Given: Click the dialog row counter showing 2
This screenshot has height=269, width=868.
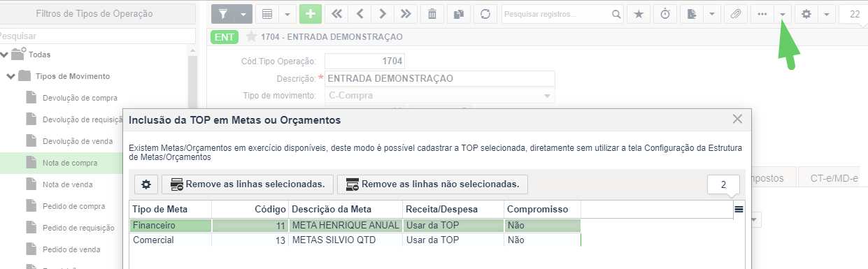Looking at the screenshot, I should [723, 184].
